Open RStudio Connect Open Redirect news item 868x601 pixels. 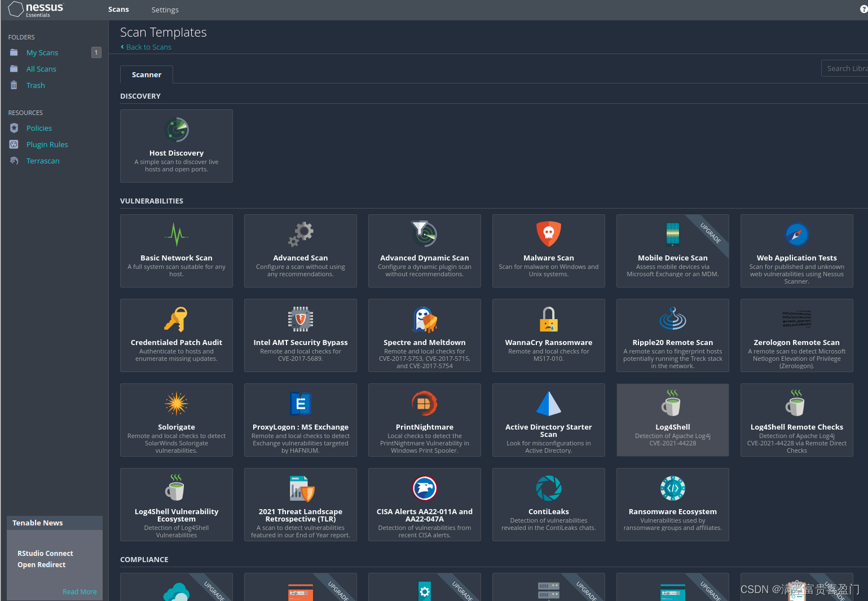[x=45, y=559]
